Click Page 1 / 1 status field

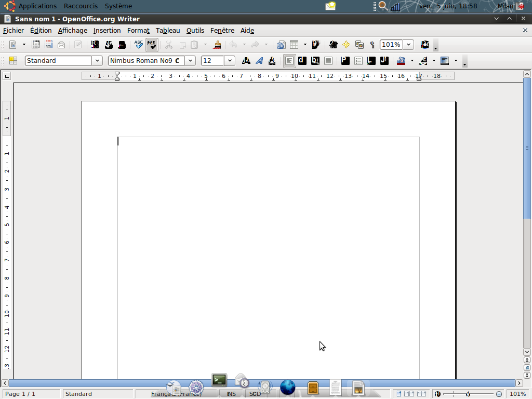[x=21, y=394]
